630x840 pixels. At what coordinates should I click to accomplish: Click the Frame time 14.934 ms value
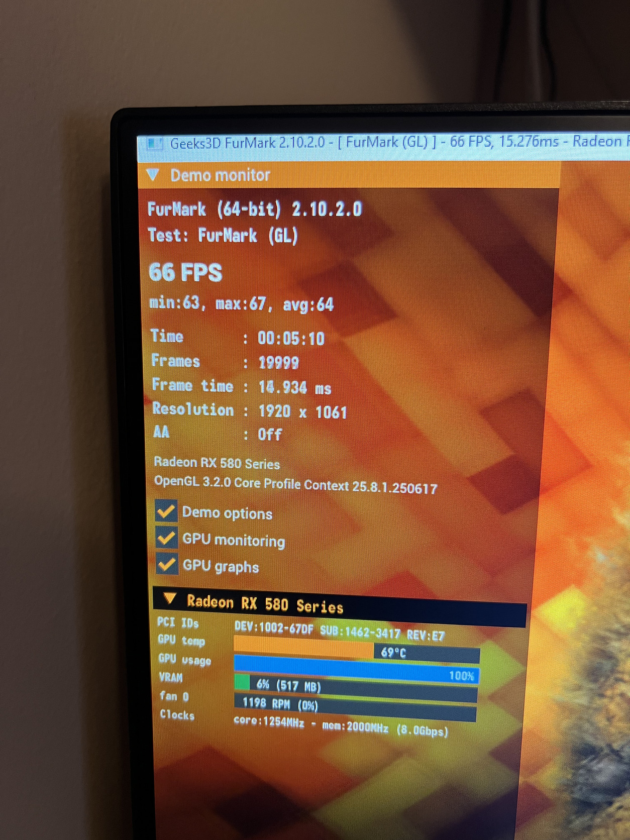[x=295, y=387]
